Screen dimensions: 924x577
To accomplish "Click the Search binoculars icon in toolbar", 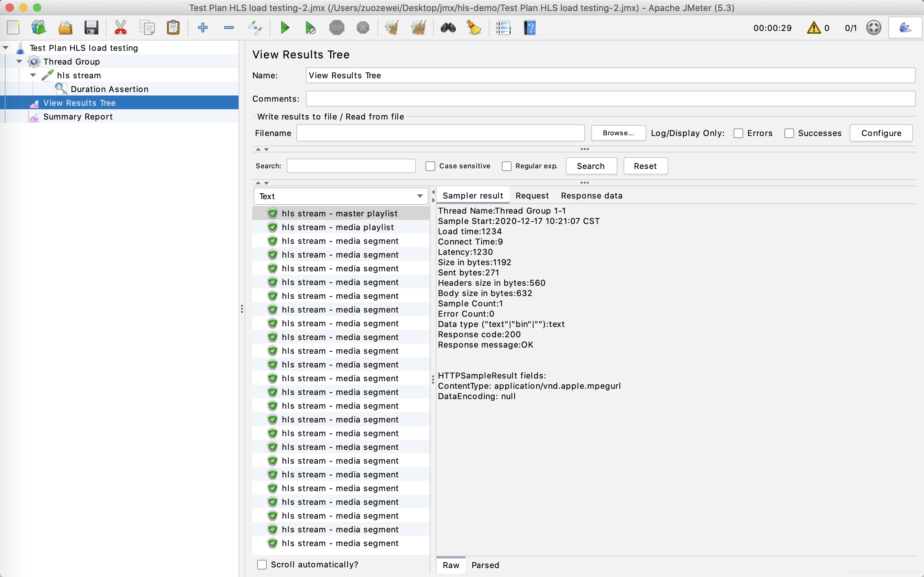I will click(448, 28).
